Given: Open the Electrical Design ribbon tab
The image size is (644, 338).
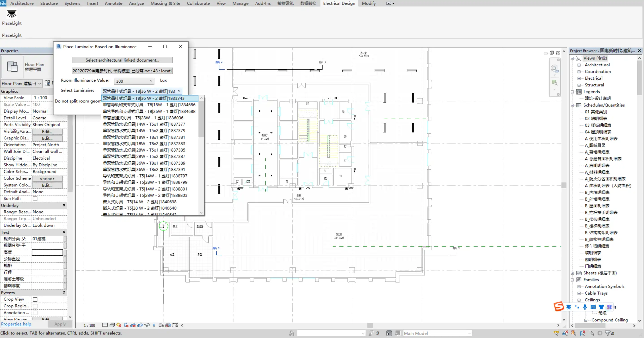Looking at the screenshot, I should click(x=339, y=3).
